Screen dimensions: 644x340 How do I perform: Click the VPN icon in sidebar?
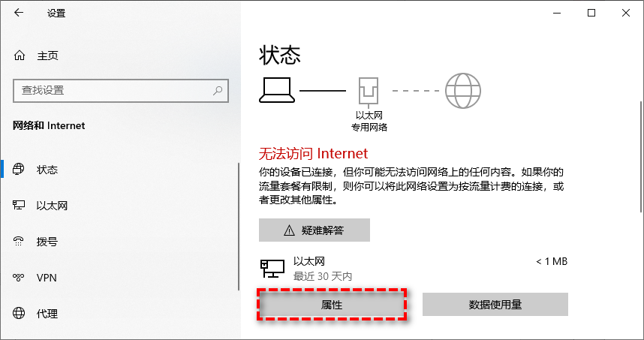click(x=19, y=278)
